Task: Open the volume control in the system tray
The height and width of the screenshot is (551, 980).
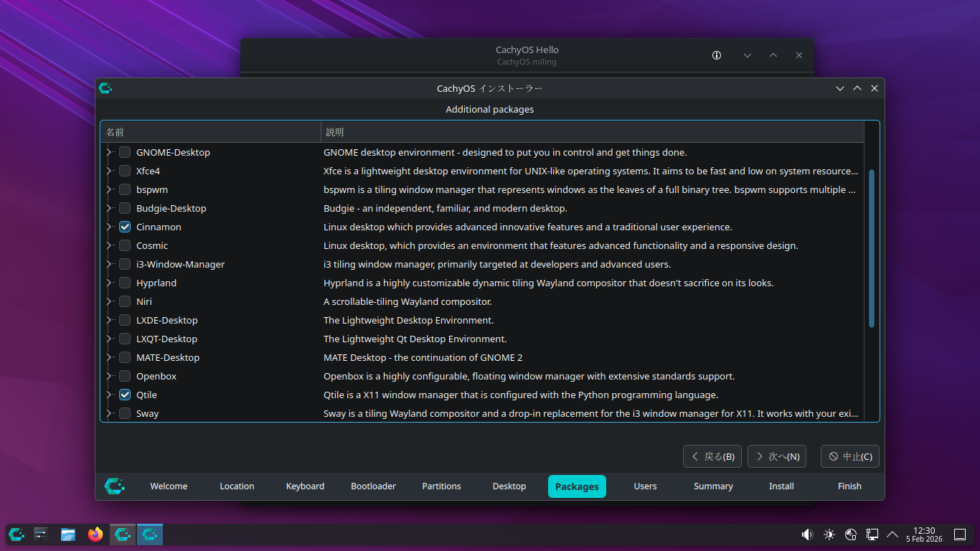Action: [807, 534]
